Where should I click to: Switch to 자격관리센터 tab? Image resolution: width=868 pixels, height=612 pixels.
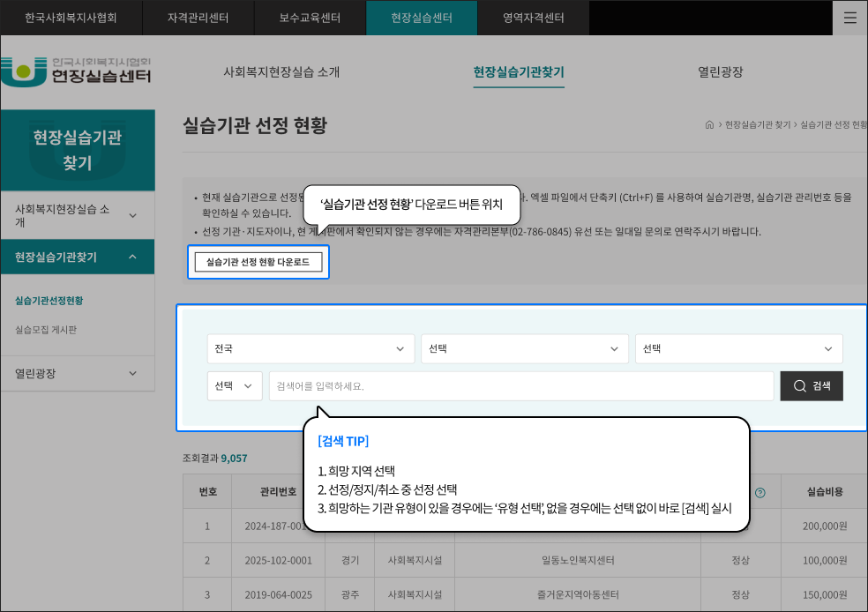pyautogui.click(x=198, y=18)
